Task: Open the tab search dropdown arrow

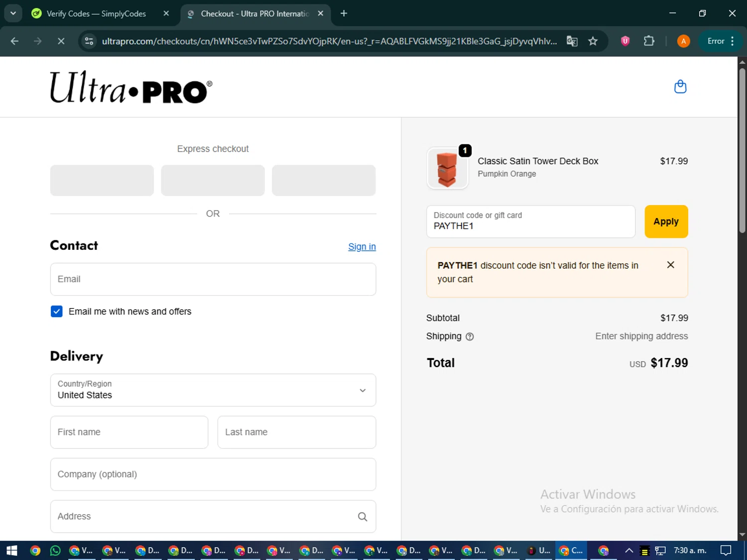Action: click(13, 13)
